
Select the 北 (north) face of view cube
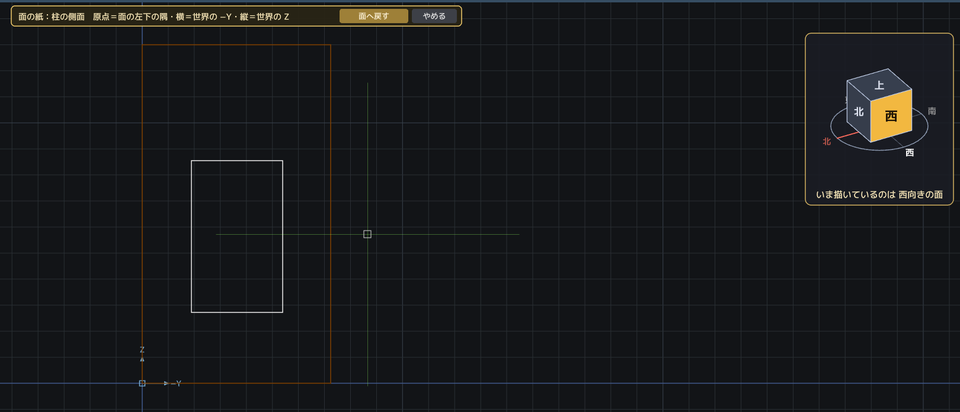(x=858, y=112)
